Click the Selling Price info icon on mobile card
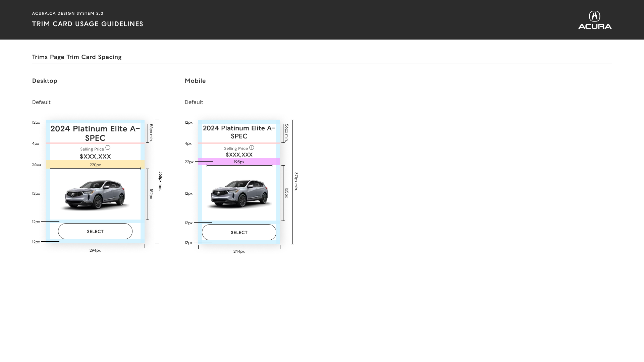Viewport: 644px width, 362px height. point(252,147)
